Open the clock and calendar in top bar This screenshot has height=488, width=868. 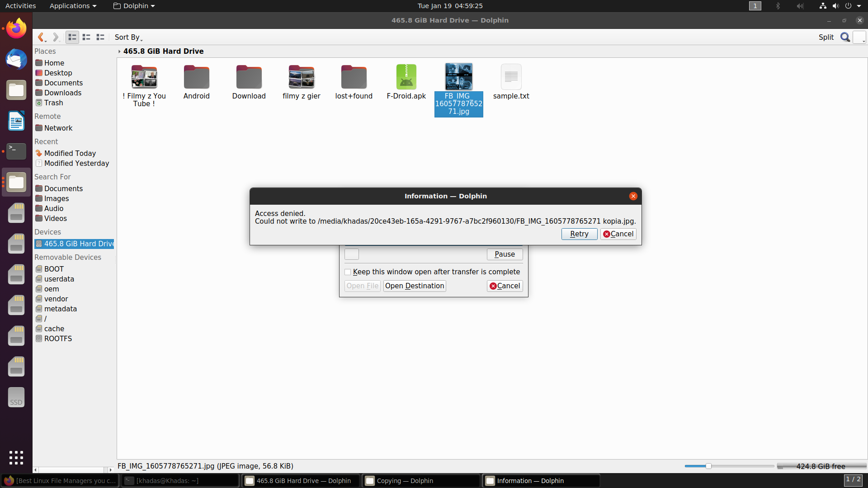coord(450,6)
